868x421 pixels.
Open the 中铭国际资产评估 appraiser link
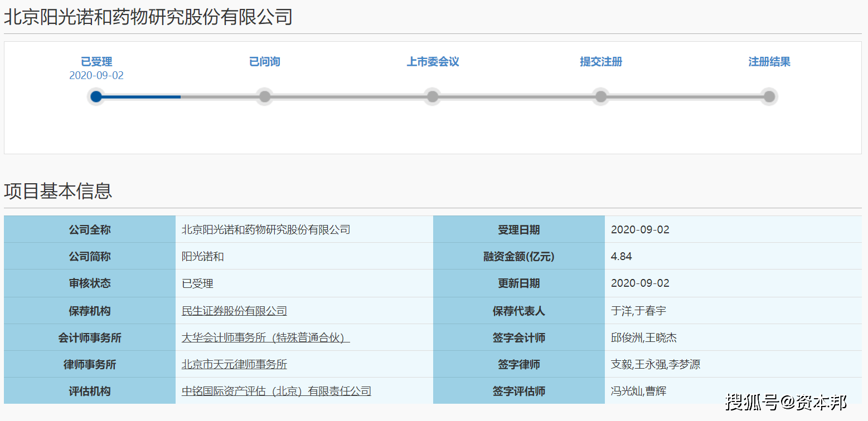coord(275,391)
